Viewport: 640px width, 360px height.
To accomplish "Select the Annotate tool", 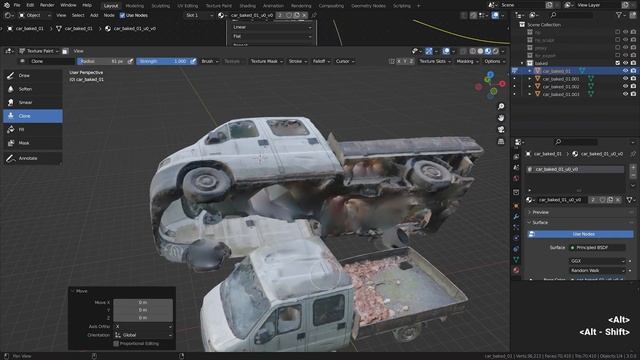I will click(33, 158).
